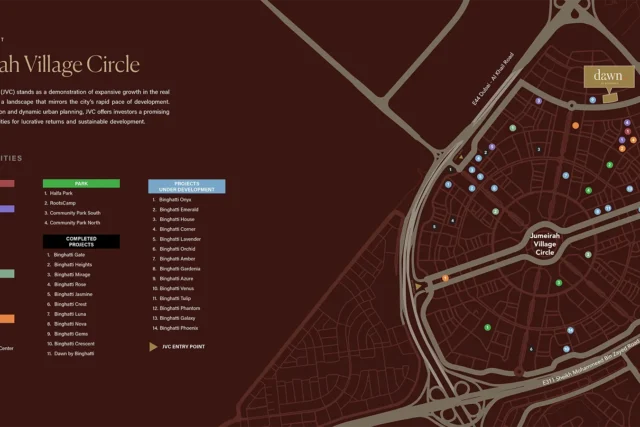
Task: Open the PROJECTS UNDER DEVELOPMENT blue header
Action: 186,187
